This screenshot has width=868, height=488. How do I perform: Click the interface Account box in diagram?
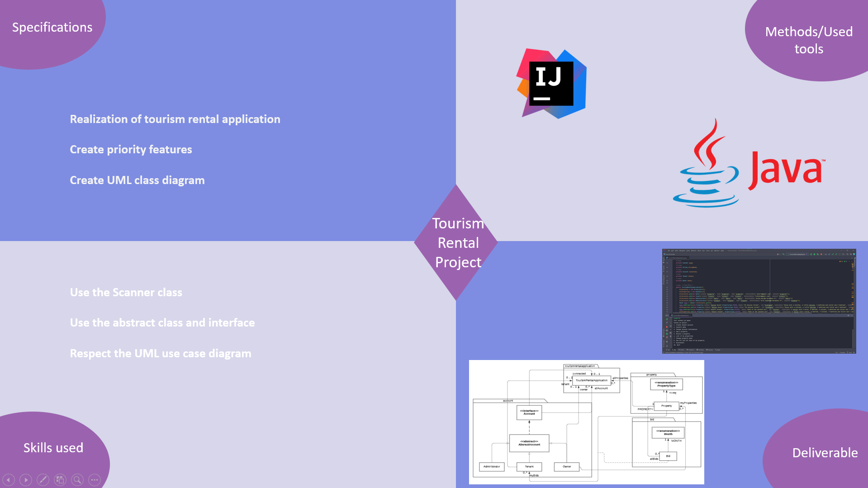coord(529,412)
